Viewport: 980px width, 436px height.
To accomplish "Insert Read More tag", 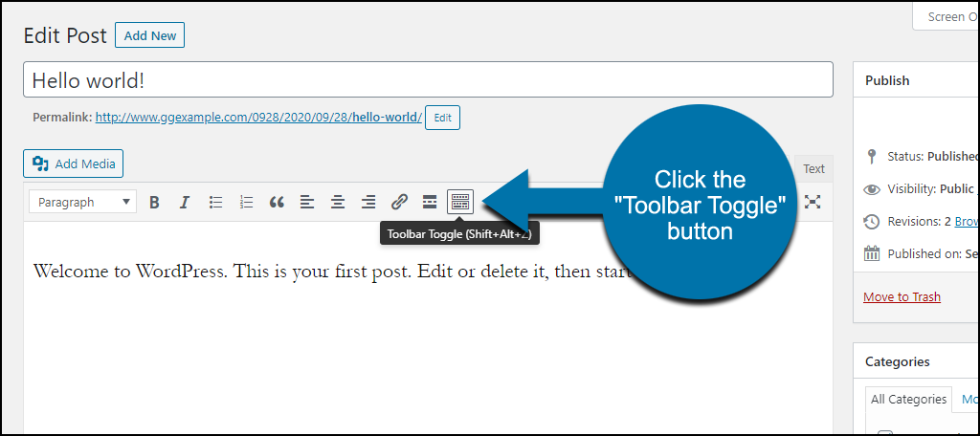I will pyautogui.click(x=430, y=203).
